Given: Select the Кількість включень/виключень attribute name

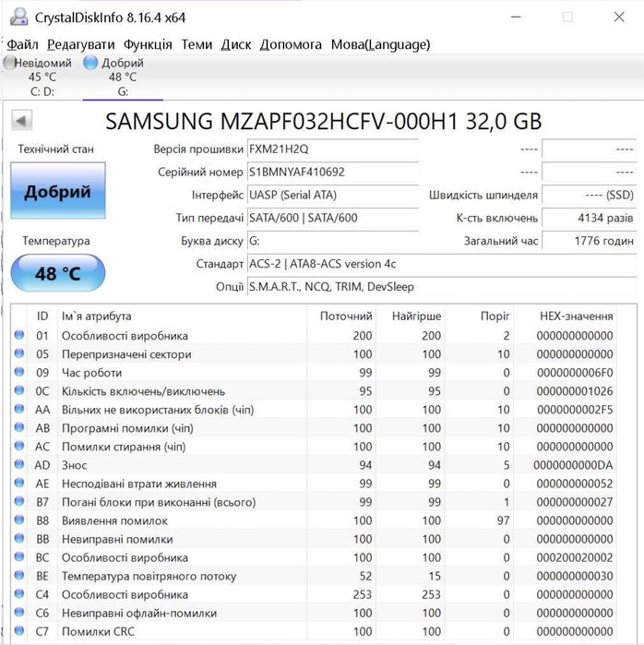Looking at the screenshot, I should (143, 391).
